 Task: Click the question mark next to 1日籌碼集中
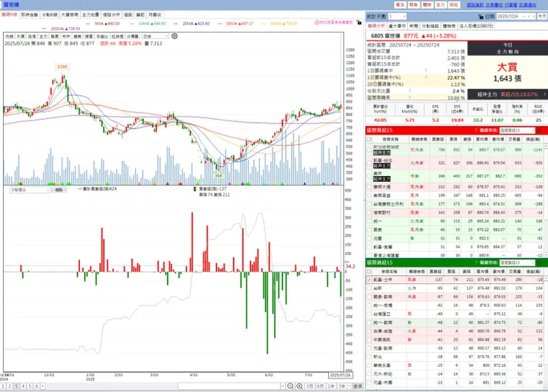click(426, 71)
